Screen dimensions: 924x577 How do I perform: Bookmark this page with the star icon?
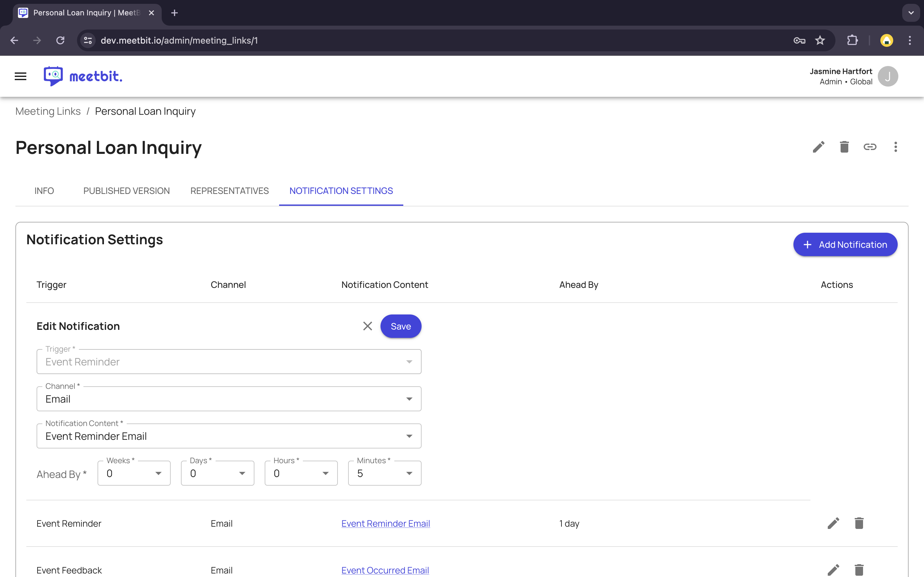point(820,40)
